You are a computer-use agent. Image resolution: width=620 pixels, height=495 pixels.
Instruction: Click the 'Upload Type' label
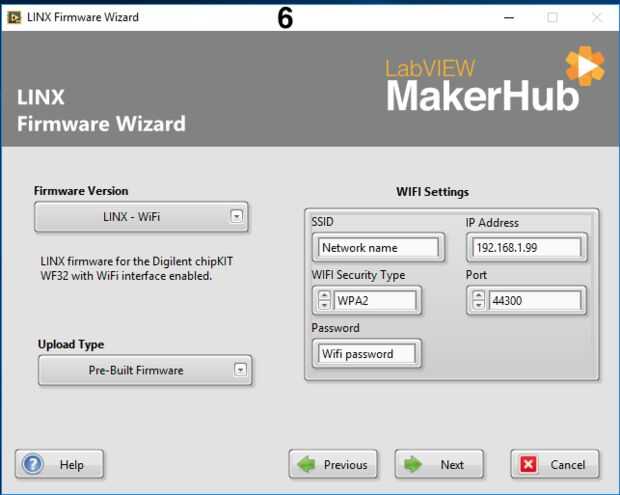(x=71, y=344)
